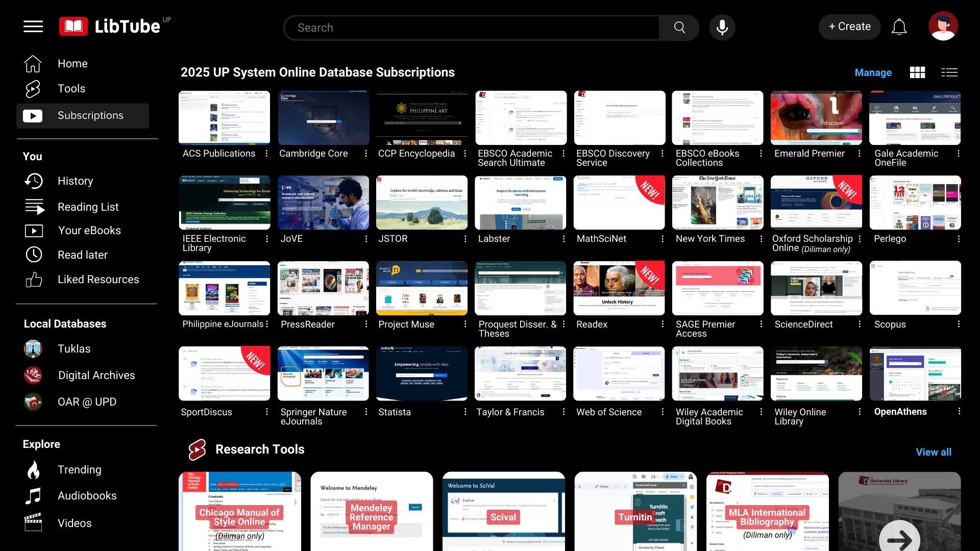Image resolution: width=980 pixels, height=551 pixels.
Task: Open Liked Resources thumbs-up icon
Action: 34,279
